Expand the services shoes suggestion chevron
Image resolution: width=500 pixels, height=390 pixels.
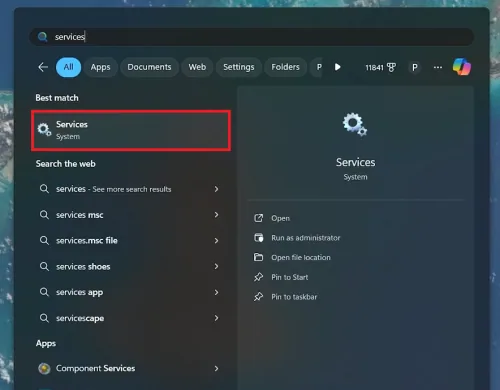216,266
